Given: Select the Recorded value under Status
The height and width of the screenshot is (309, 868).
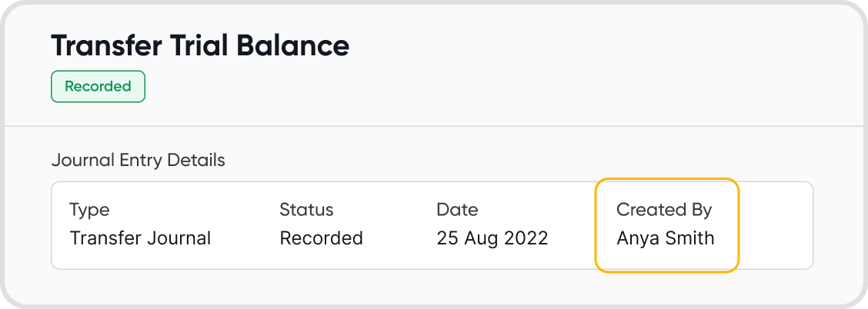Looking at the screenshot, I should pos(321,238).
